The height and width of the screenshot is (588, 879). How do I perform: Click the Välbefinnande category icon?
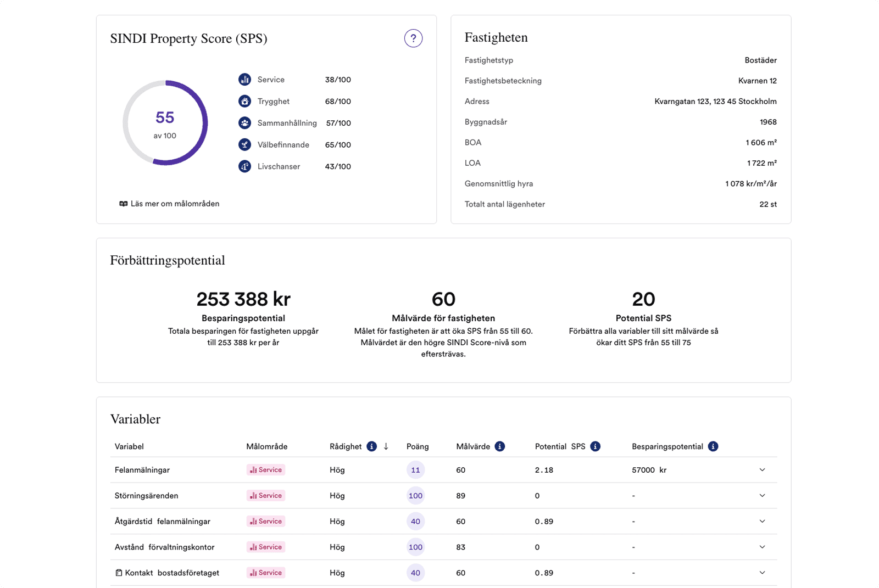(244, 145)
